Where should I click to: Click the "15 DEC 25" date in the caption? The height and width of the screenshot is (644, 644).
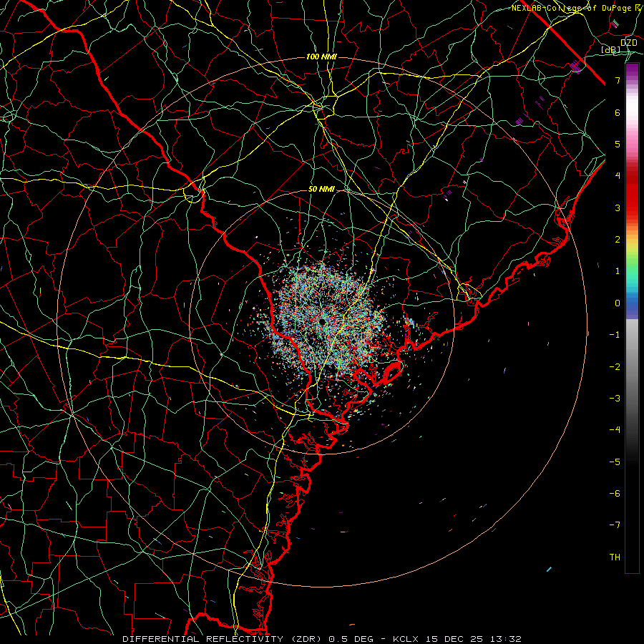(454, 639)
